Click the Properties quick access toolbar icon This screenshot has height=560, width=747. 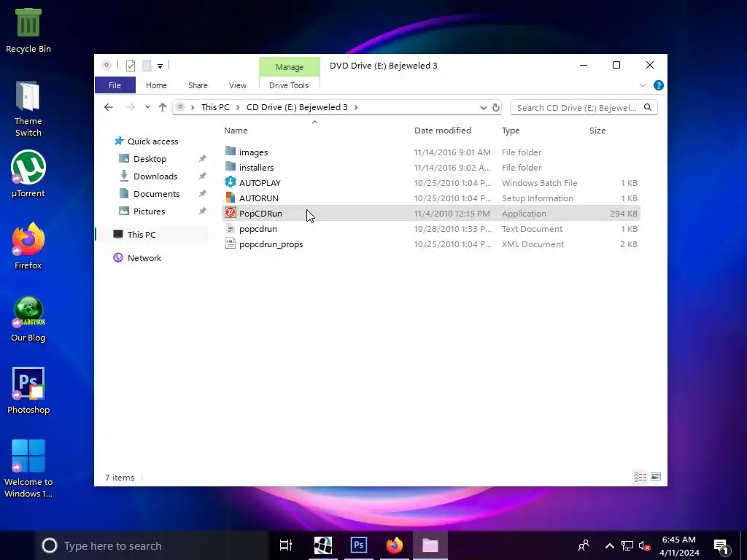130,65
